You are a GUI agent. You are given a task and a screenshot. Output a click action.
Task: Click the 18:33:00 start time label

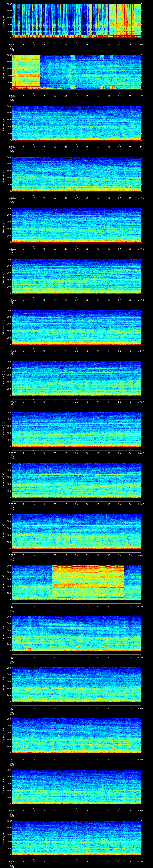12,249
